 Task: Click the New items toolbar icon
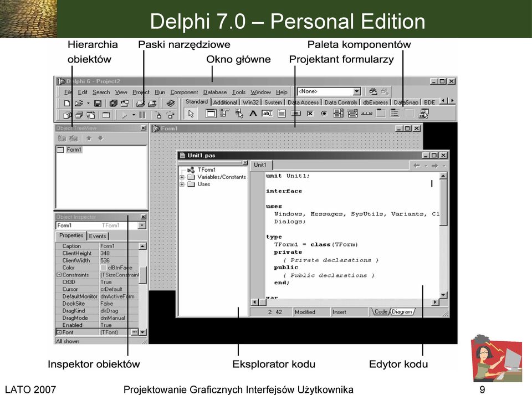tap(67, 103)
